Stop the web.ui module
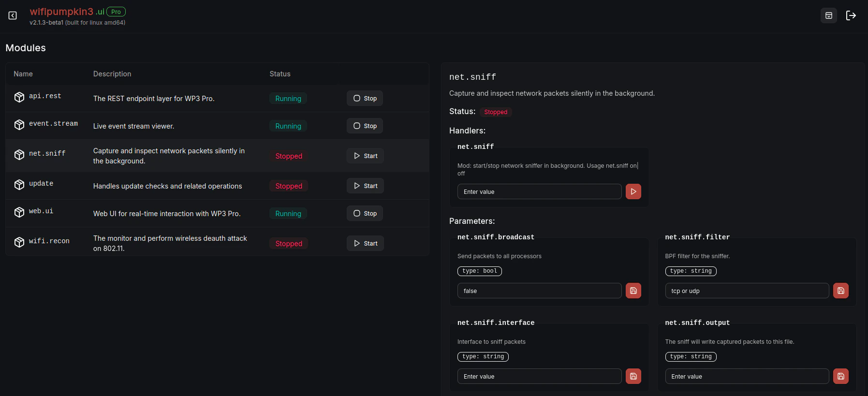The height and width of the screenshot is (396, 868). pos(365,213)
